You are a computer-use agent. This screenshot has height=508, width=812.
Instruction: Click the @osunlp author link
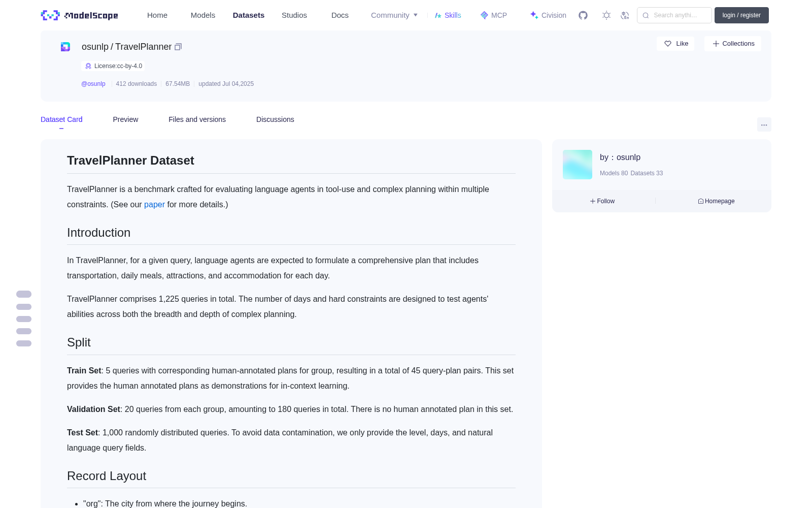[93, 84]
